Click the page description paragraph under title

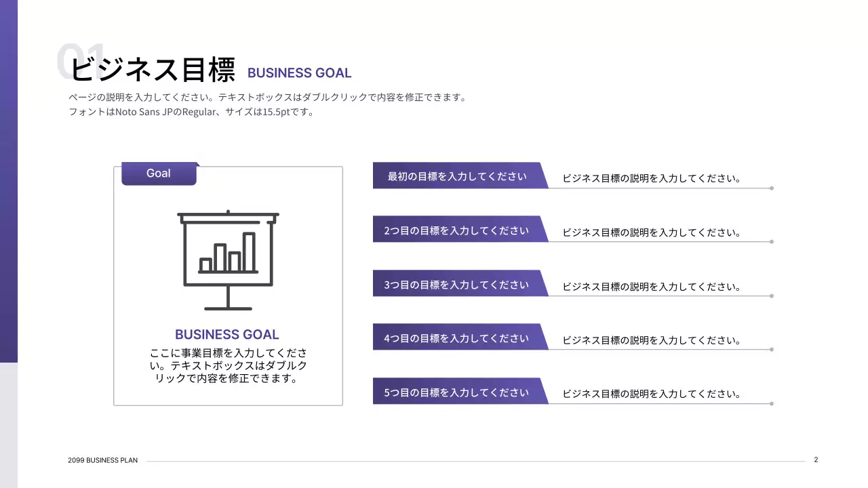coord(267,105)
